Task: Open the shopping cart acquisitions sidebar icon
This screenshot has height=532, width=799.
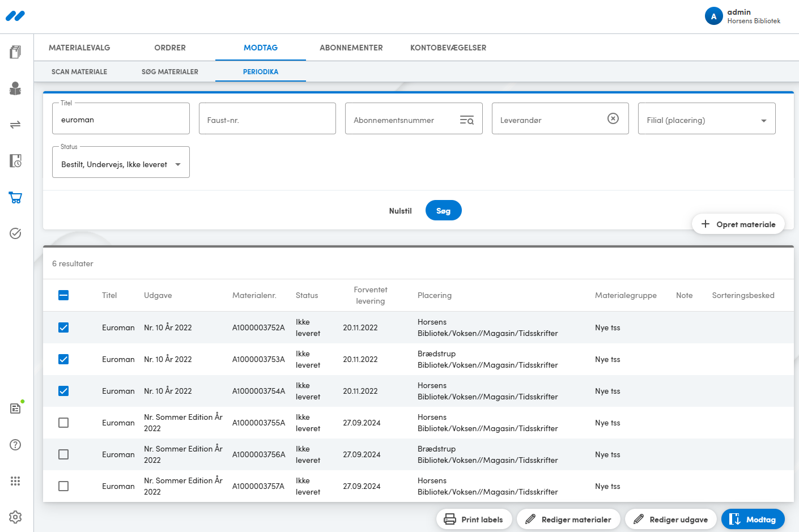Action: pos(15,197)
